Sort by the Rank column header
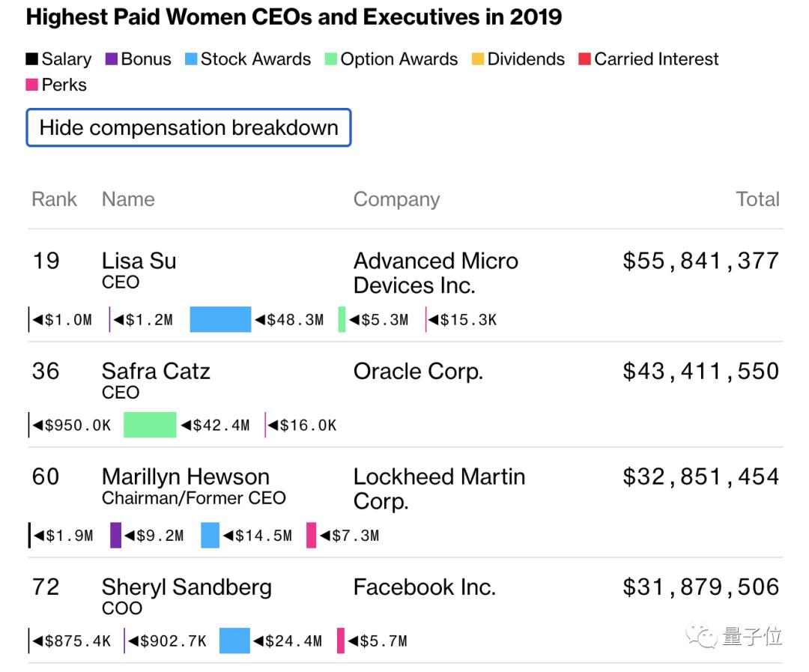Screen dimensions: 809x672 [54, 199]
